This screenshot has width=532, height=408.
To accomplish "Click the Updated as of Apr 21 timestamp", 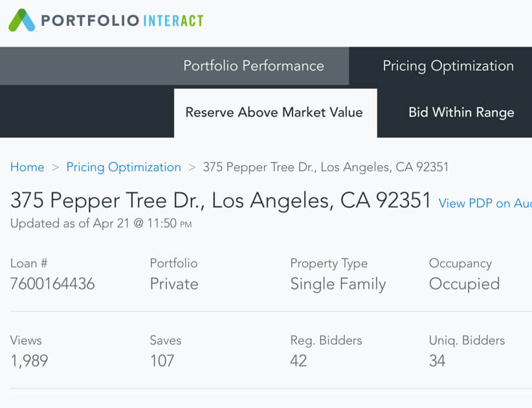I will click(x=101, y=224).
